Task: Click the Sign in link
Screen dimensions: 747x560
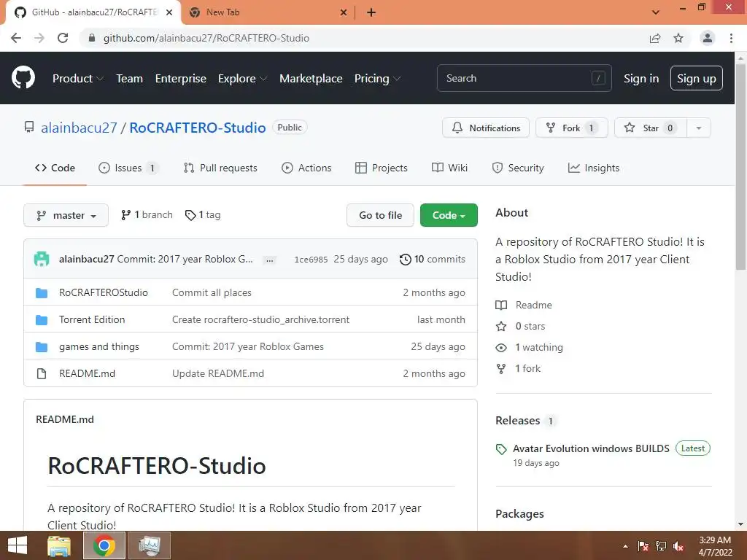Action: pos(641,78)
